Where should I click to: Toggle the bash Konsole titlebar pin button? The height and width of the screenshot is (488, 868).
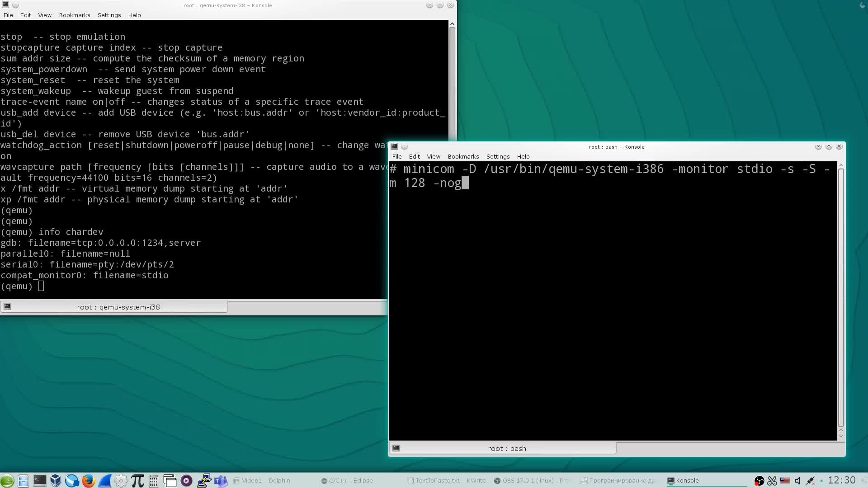(x=404, y=146)
